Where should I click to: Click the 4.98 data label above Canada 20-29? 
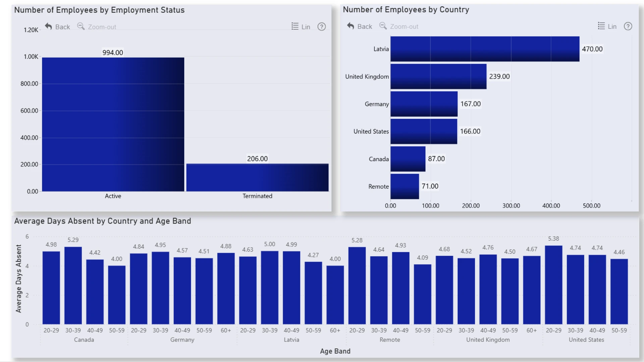[x=51, y=245]
